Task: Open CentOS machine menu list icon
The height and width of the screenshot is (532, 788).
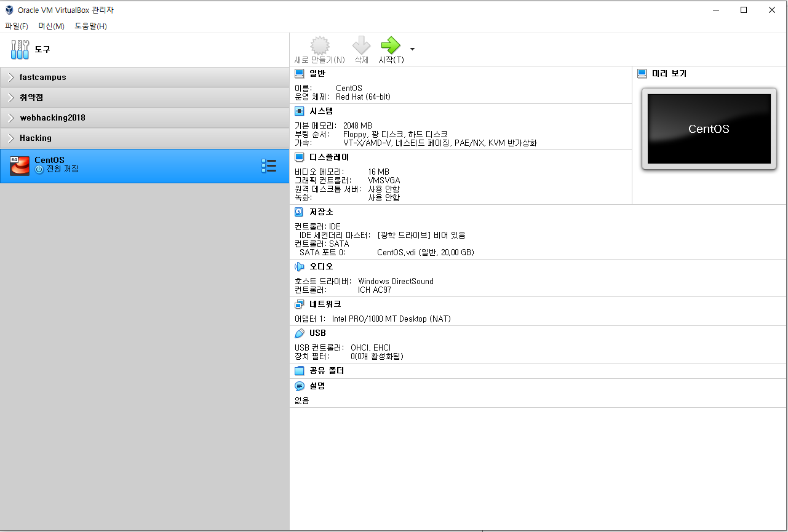Action: pyautogui.click(x=269, y=166)
